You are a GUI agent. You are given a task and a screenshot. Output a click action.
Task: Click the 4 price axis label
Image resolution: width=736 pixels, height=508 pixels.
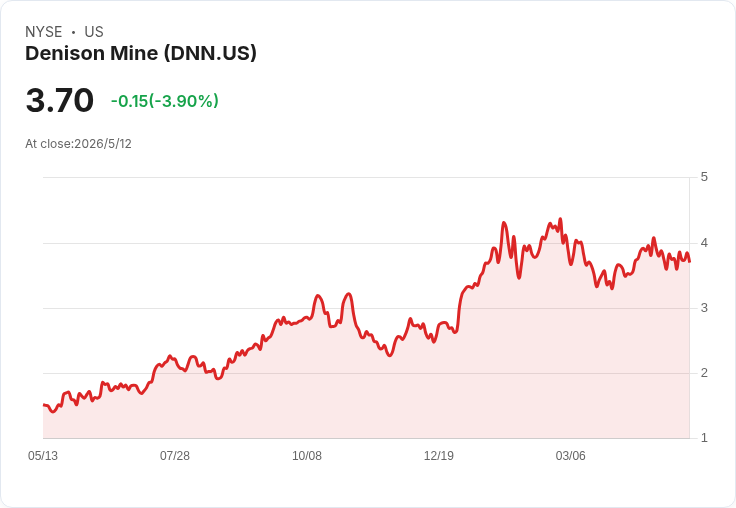point(704,243)
